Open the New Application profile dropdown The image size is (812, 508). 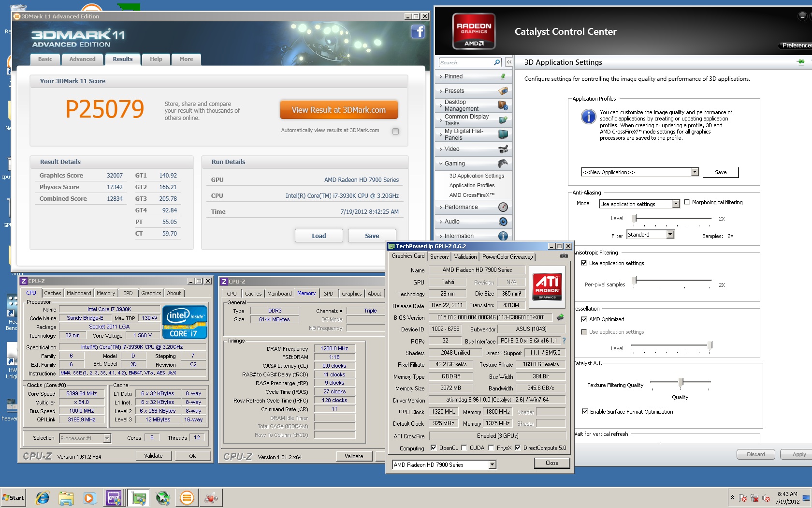(x=695, y=172)
